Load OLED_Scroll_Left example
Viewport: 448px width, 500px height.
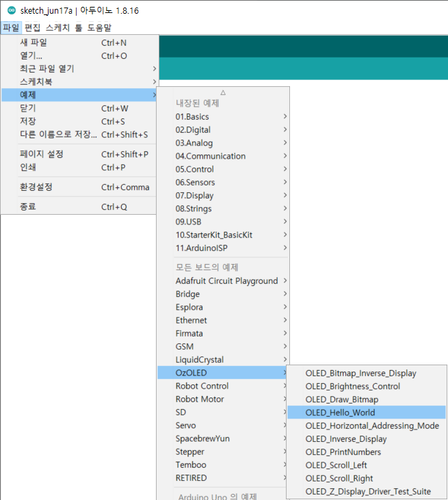[367, 465]
